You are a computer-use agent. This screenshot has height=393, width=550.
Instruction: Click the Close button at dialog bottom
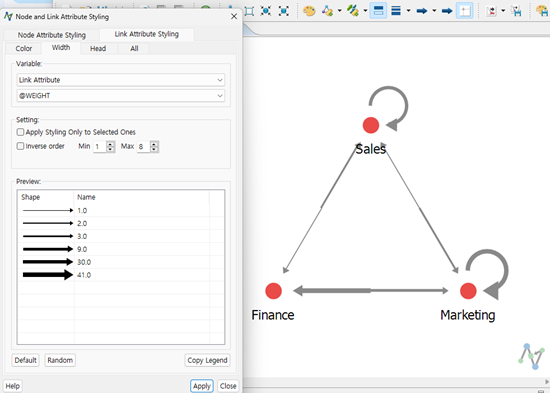coord(228,386)
